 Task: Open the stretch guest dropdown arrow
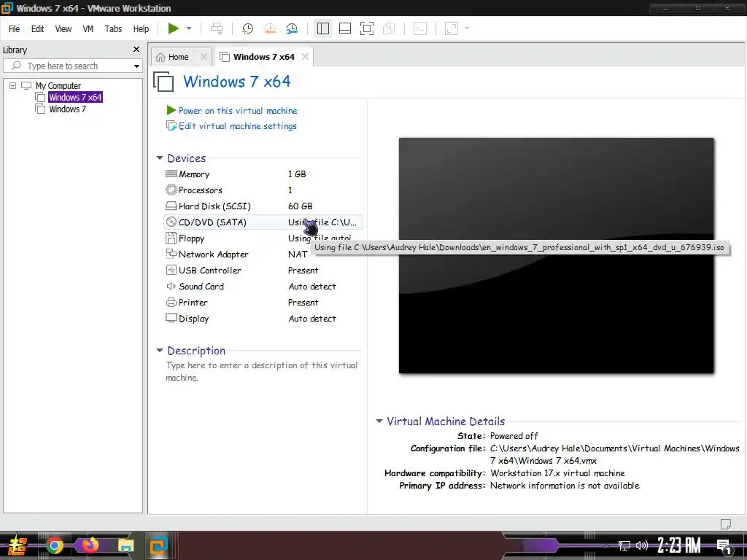tap(467, 28)
